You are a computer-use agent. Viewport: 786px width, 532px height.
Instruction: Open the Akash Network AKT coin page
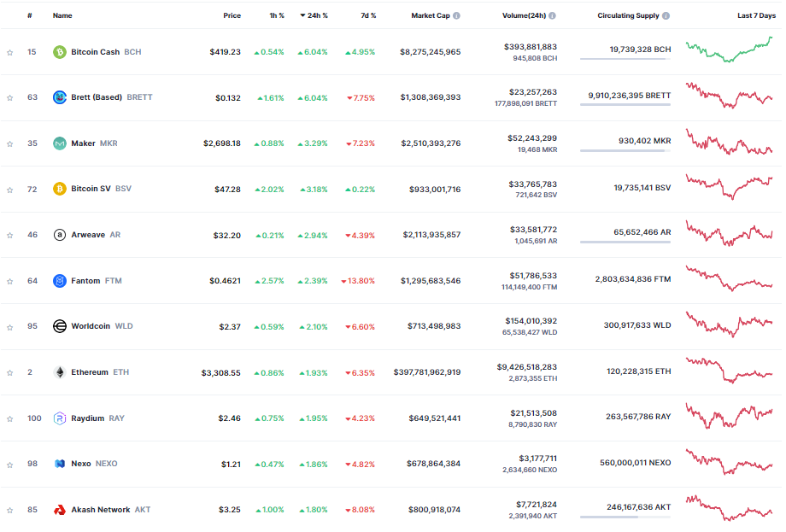[x=111, y=510]
